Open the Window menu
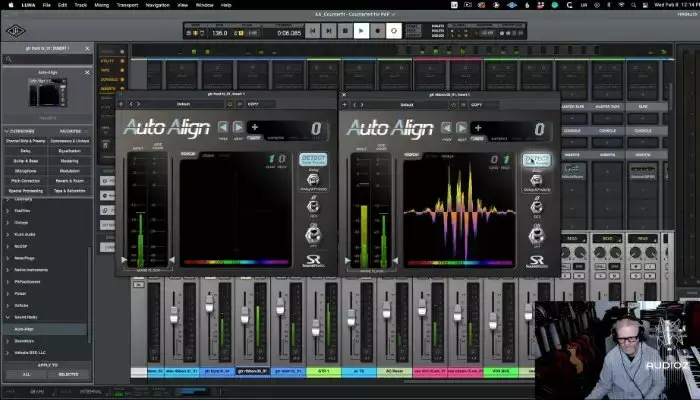The width and height of the screenshot is (700, 400). coord(204,5)
